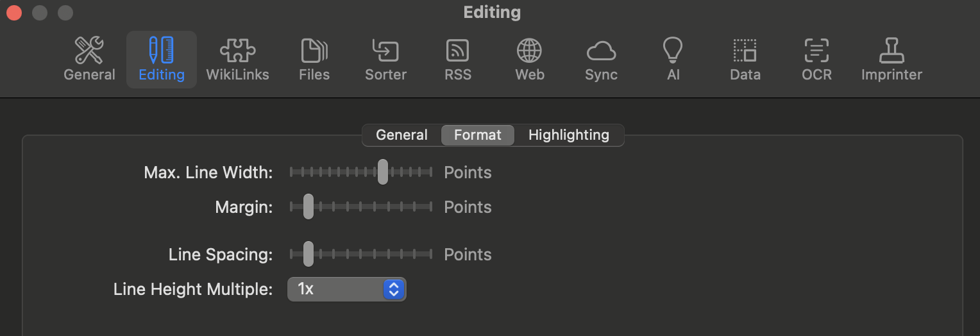Viewport: 980px width, 336px height.
Task: Click the Margin slider track
Action: (x=361, y=206)
